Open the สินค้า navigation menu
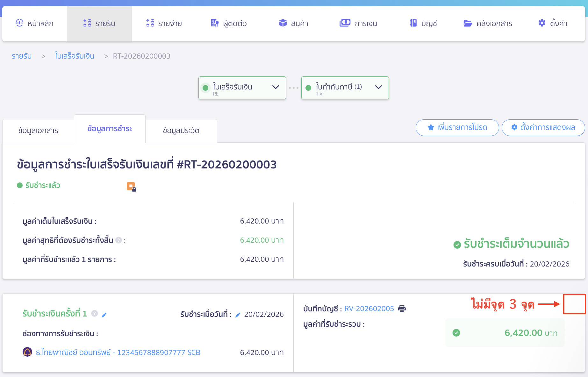The height and width of the screenshot is (377, 588). point(293,23)
